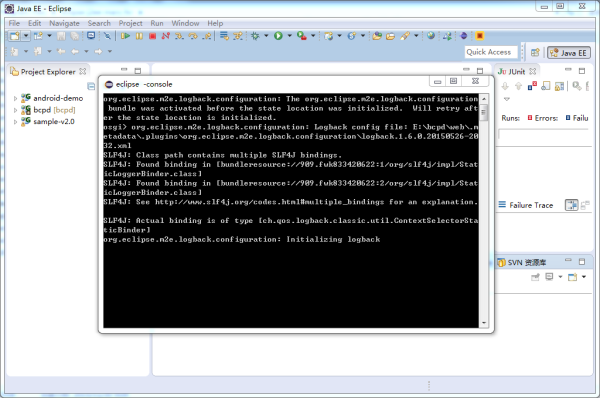Click the New wizard icon in toolbar

tap(15, 36)
